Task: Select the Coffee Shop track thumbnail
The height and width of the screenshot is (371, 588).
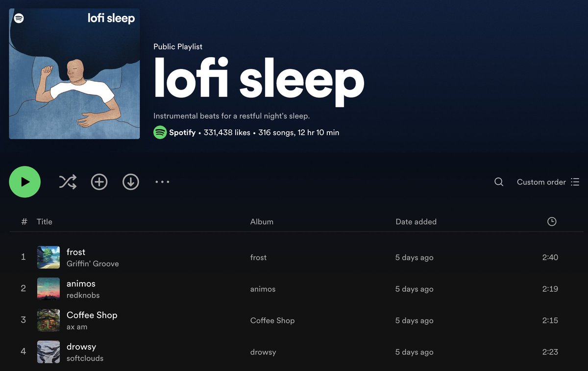Action: [49, 321]
